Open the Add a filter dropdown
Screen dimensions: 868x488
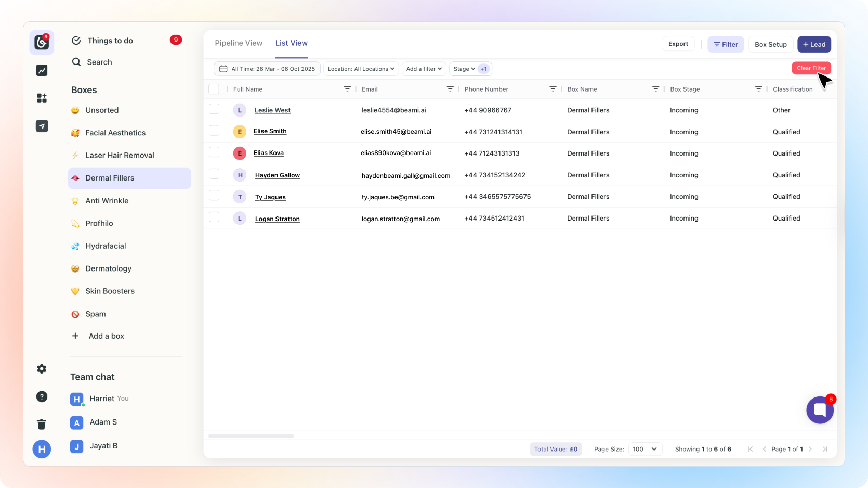point(424,69)
